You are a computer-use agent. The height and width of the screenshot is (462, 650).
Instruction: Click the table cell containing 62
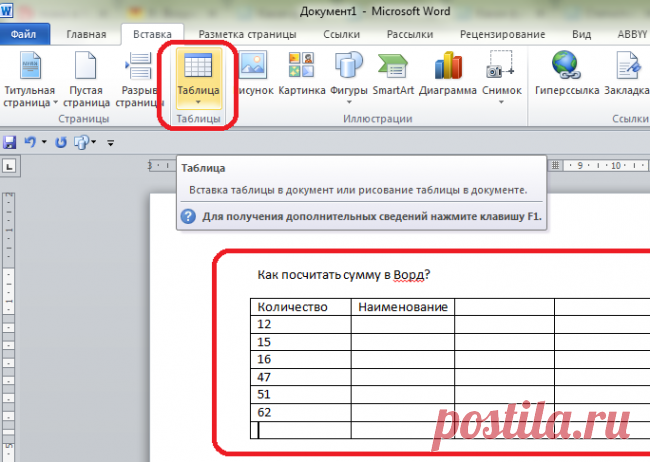[301, 413]
